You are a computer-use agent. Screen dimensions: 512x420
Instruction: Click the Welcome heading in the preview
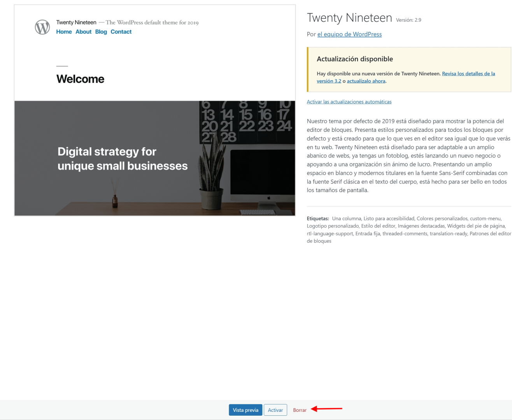point(80,79)
